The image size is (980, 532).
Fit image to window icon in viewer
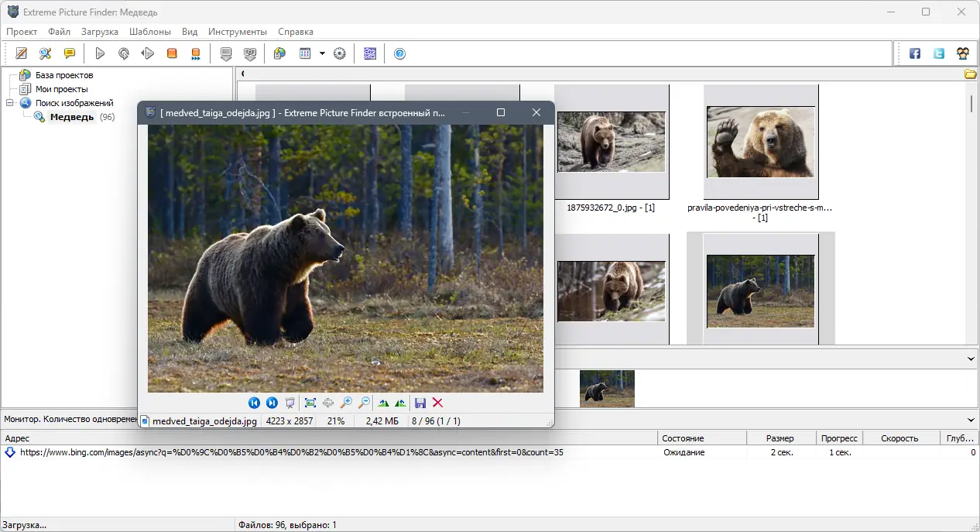(310, 403)
